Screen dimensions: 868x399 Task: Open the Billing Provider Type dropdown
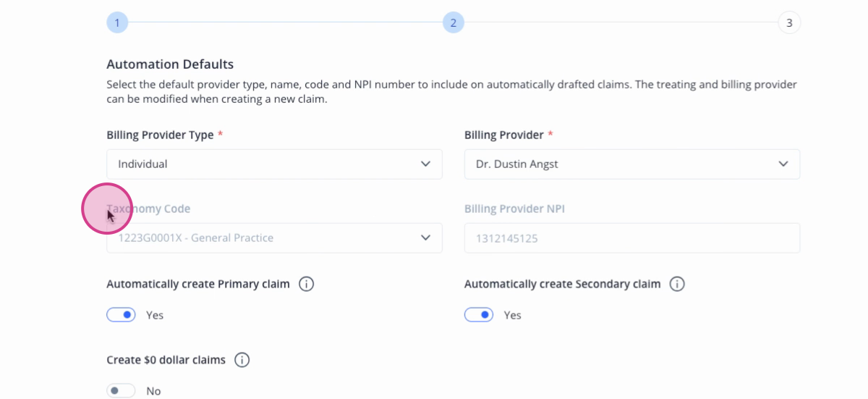[x=274, y=164]
